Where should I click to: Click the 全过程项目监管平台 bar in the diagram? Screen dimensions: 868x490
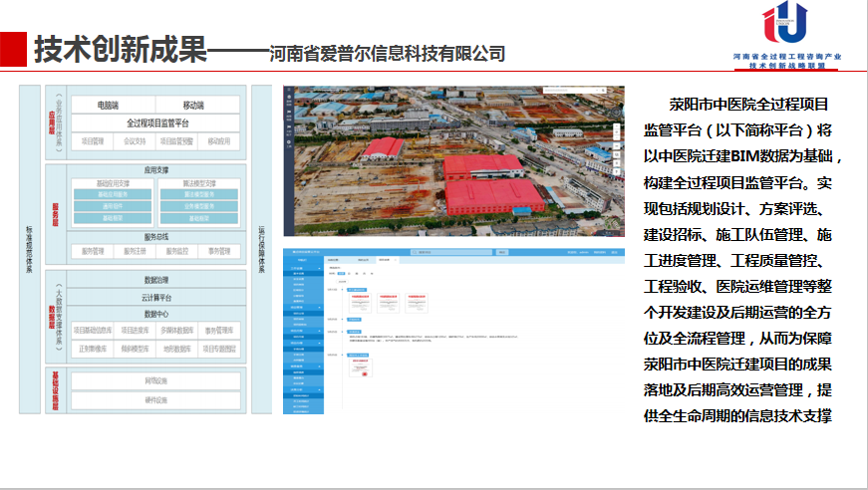(156, 122)
